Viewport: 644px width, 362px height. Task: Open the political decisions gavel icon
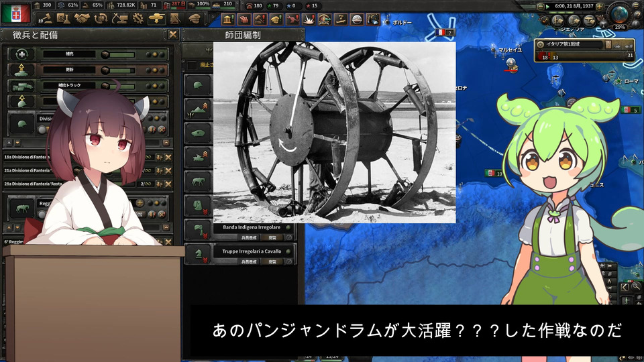44,19
